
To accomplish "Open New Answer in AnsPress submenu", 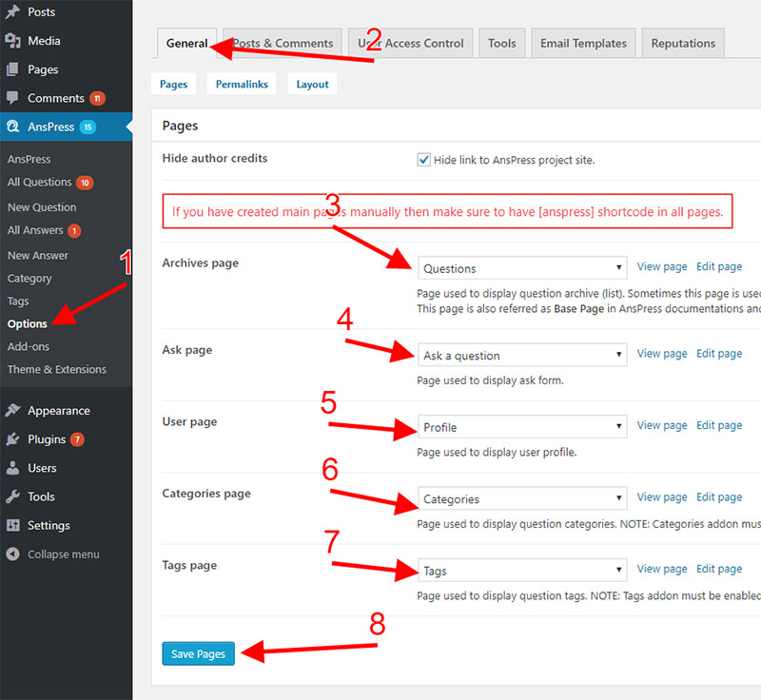I will (38, 255).
